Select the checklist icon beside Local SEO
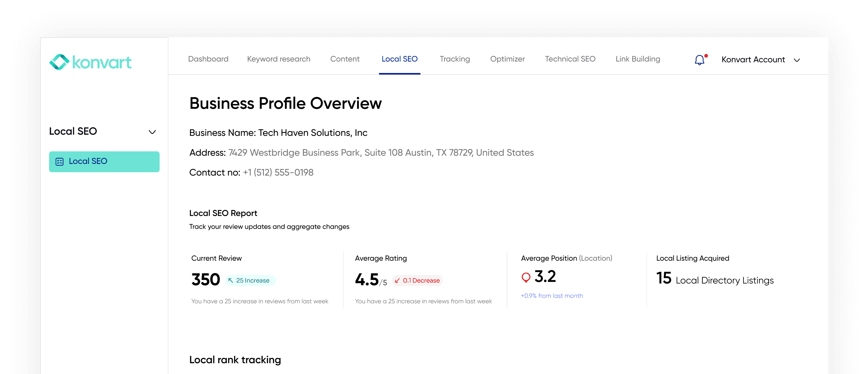 click(x=60, y=162)
